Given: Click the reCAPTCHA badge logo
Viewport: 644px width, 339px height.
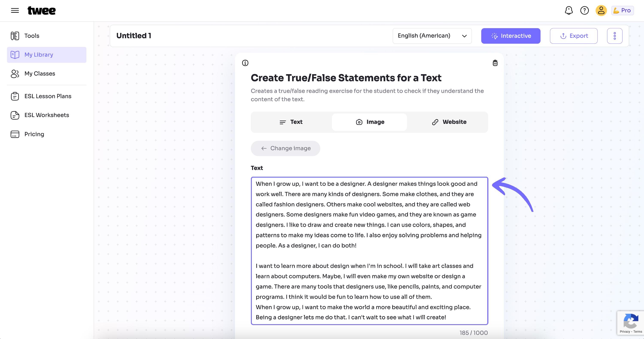Looking at the screenshot, I should [631, 321].
